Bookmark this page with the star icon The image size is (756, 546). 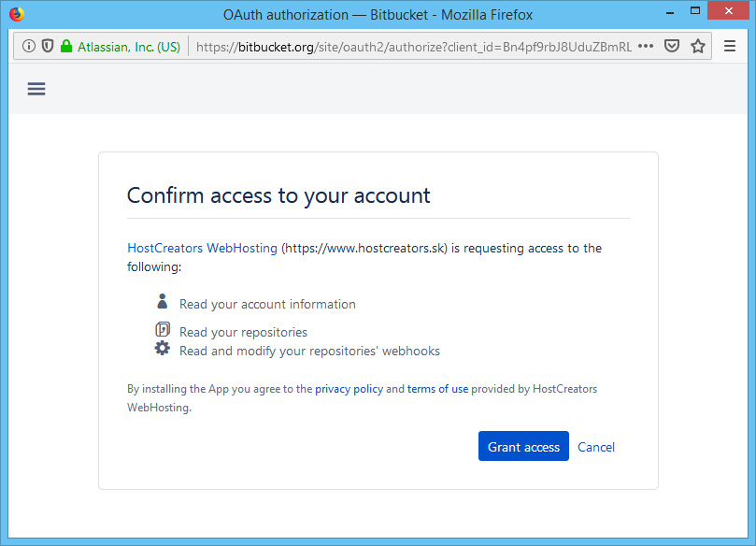(698, 47)
